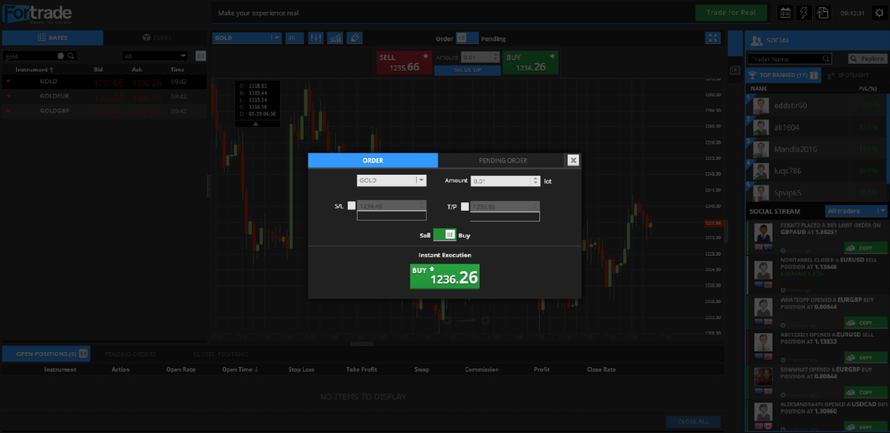Screen dimensions: 890x433
Task: Open the All traders dropdown in Social Stream
Action: click(856, 211)
